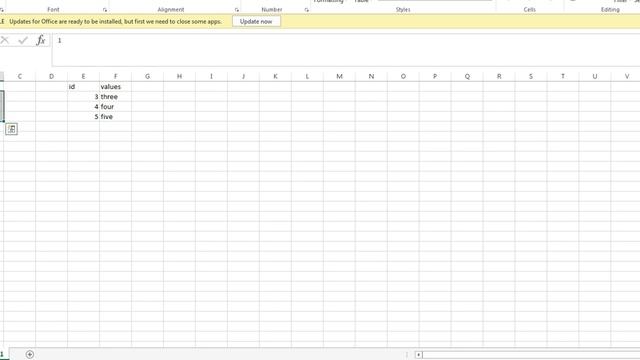
Task: Select column I header
Action: click(211, 76)
